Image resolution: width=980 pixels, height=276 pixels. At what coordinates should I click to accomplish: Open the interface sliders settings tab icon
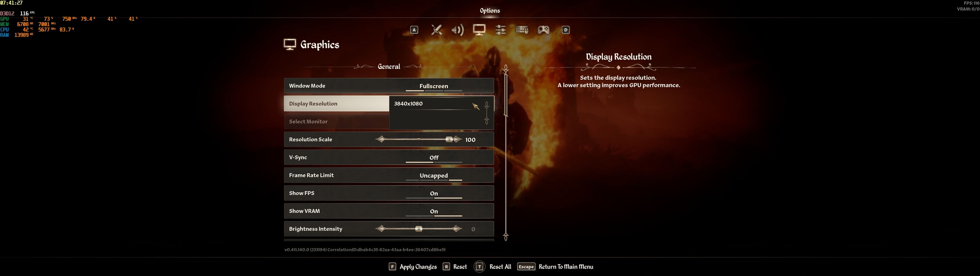(501, 30)
